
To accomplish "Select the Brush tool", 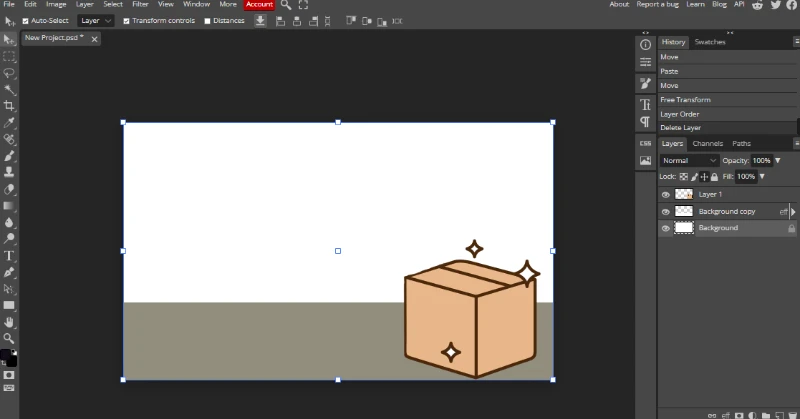I will pyautogui.click(x=9, y=156).
